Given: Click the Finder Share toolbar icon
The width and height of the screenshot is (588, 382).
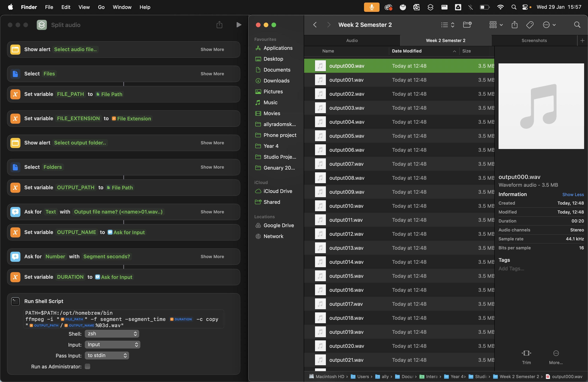Looking at the screenshot, I should pos(515,25).
